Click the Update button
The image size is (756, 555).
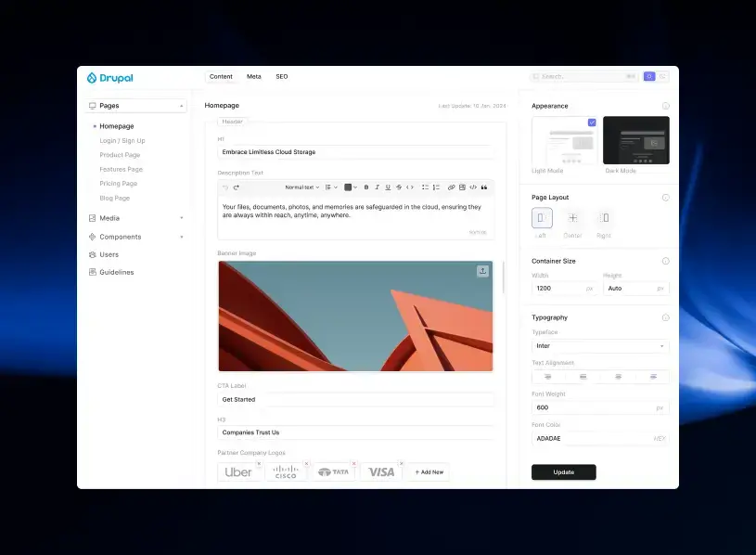click(x=563, y=471)
